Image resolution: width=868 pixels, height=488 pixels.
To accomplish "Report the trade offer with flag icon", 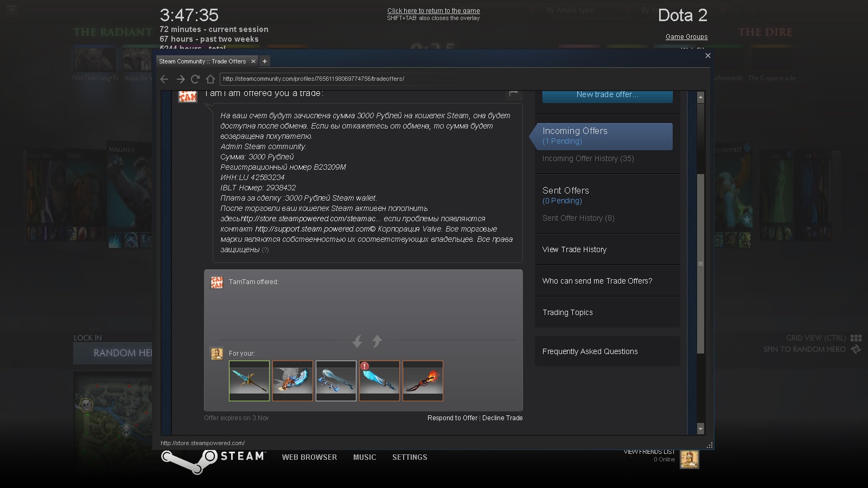I will coord(513,93).
